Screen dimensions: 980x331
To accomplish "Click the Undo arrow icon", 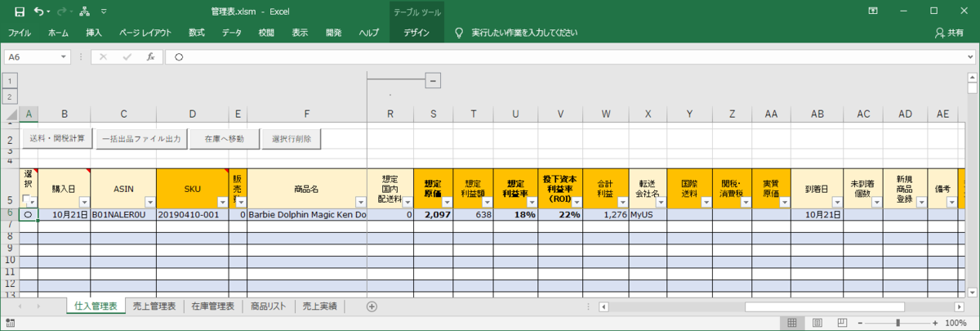I will click(x=38, y=11).
